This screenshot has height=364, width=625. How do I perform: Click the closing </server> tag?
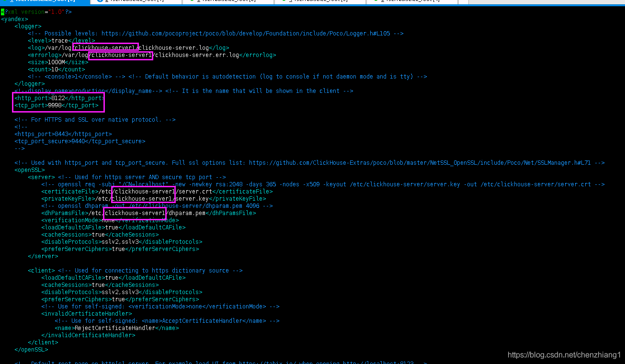(43, 256)
